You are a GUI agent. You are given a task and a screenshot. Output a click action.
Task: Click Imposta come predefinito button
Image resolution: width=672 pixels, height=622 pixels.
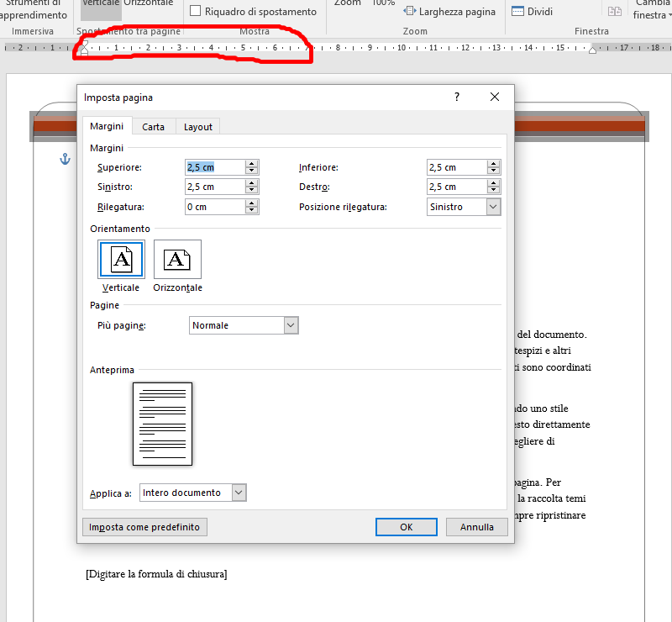(144, 527)
